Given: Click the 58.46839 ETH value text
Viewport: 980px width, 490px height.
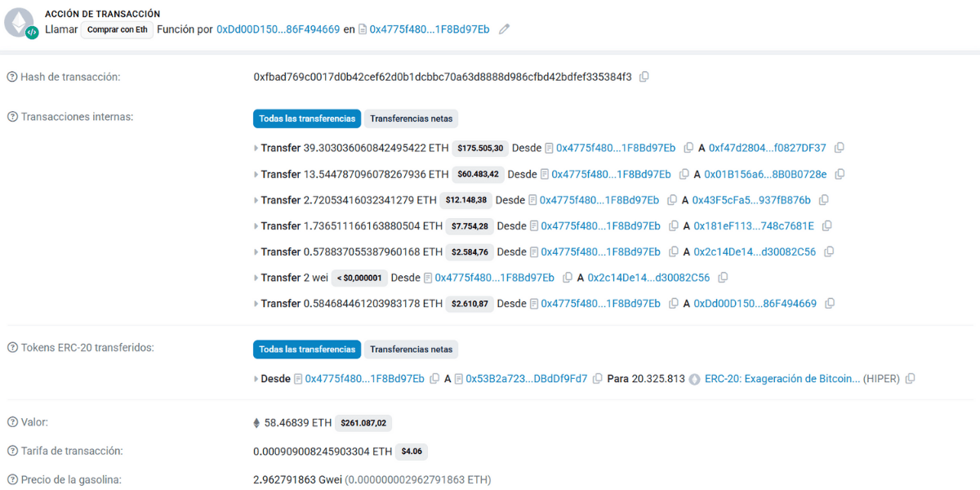Looking at the screenshot, I should (298, 423).
